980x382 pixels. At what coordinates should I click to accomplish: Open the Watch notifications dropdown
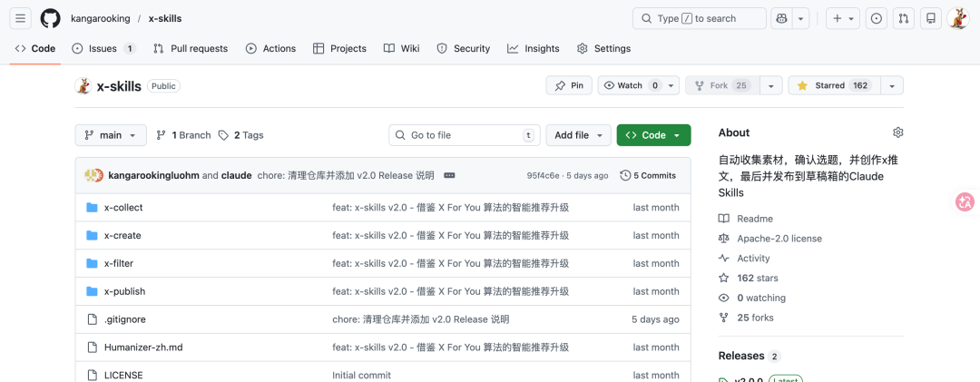[638, 85]
